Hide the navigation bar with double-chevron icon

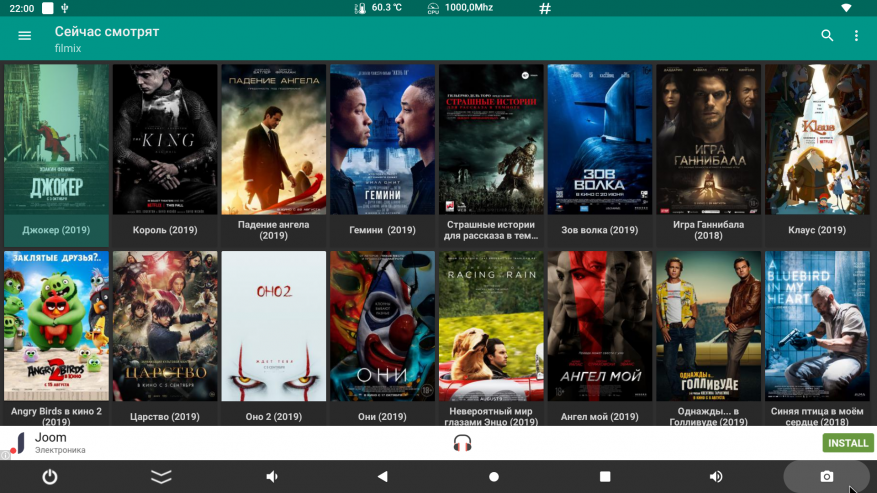pyautogui.click(x=161, y=477)
